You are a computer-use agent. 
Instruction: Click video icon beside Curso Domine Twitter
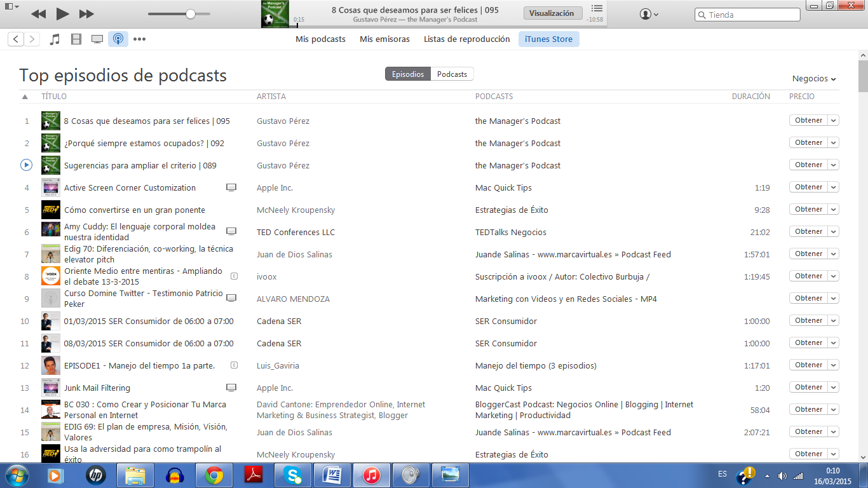[x=231, y=298]
